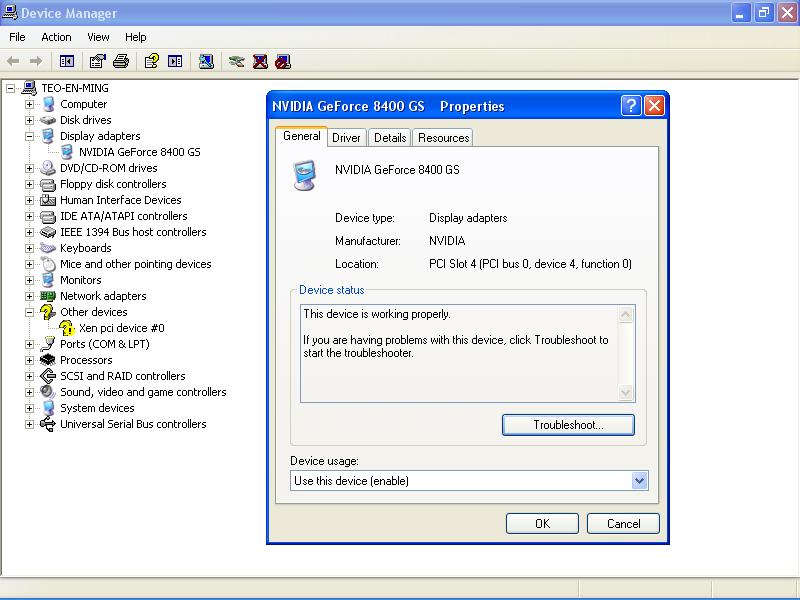Select NVIDIA GeForce 8400 GS in device tree
This screenshot has height=600, width=800.
[139, 152]
